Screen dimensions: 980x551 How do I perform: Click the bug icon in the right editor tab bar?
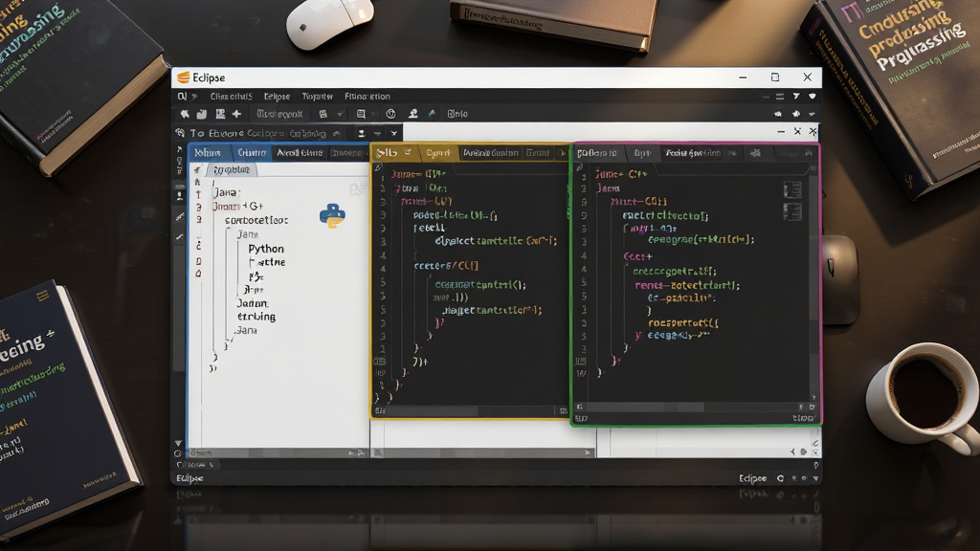(x=756, y=152)
